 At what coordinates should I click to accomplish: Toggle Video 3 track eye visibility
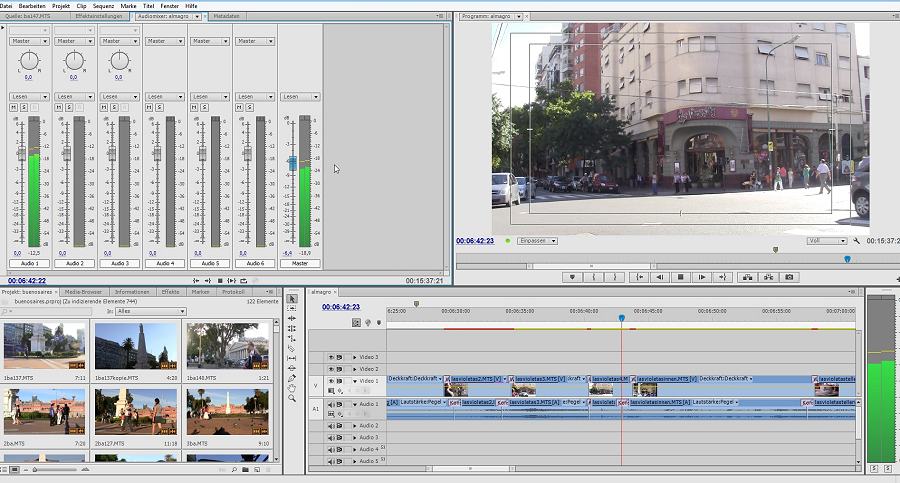(331, 357)
